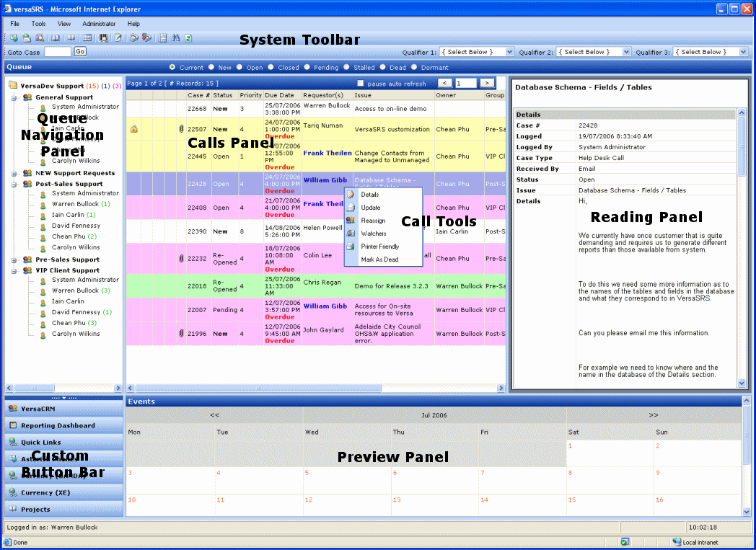The width and height of the screenshot is (756, 550).
Task: Click the first toolbar icon with a globe
Action: point(14,37)
